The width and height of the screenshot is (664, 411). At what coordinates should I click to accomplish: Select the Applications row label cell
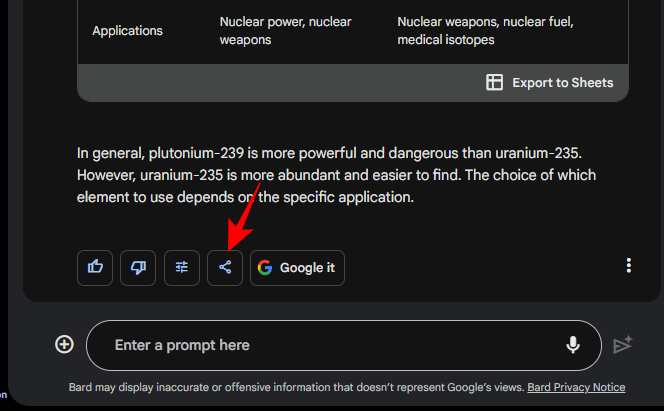tap(127, 30)
